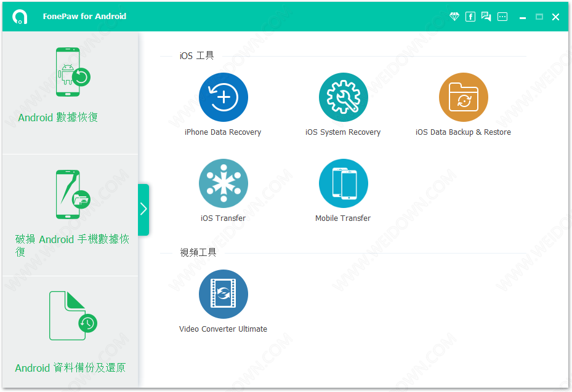Click the Android 數據恢復 label

pos(58,117)
